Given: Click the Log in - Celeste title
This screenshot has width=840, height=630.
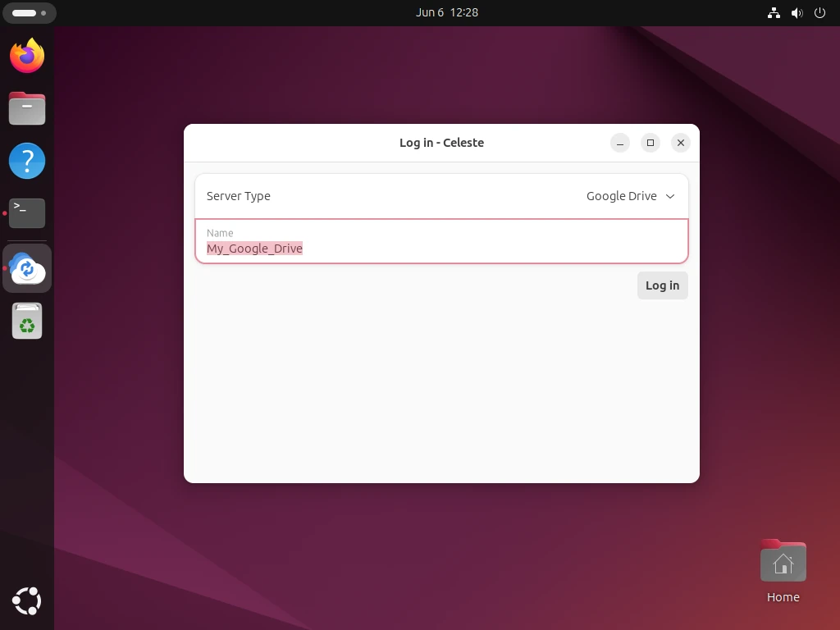Looking at the screenshot, I should coord(441,143).
